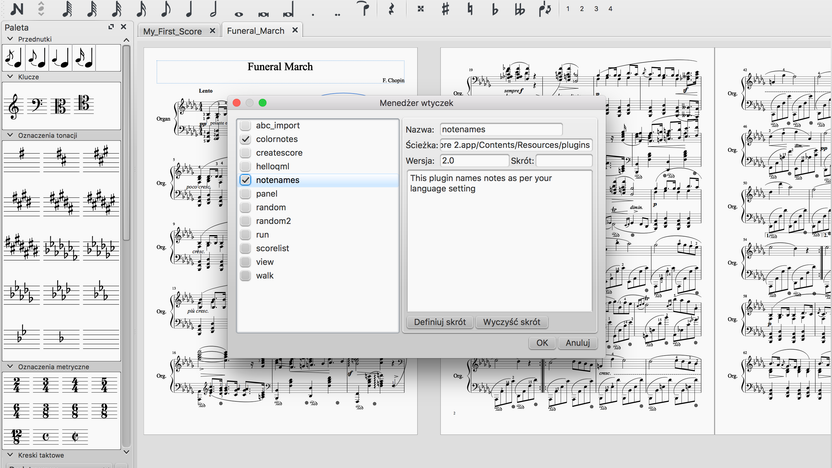The height and width of the screenshot is (468, 832).
Task: Click the Definiuj skrót button
Action: click(x=440, y=322)
